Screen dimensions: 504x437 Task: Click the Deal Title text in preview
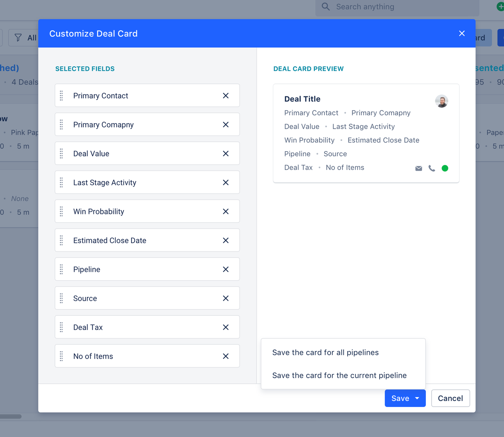[x=302, y=99]
